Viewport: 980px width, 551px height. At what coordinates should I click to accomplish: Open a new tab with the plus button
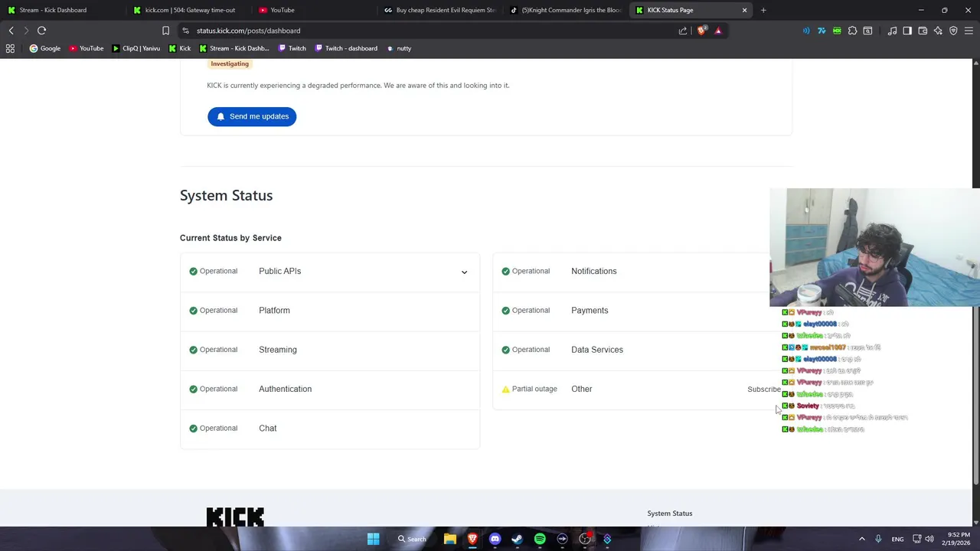click(x=763, y=10)
